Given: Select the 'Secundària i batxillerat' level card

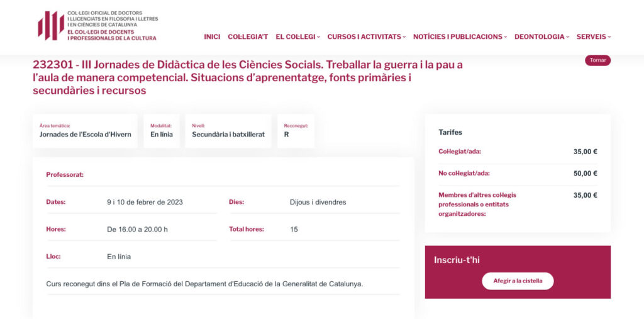Looking at the screenshot, I should [228, 131].
